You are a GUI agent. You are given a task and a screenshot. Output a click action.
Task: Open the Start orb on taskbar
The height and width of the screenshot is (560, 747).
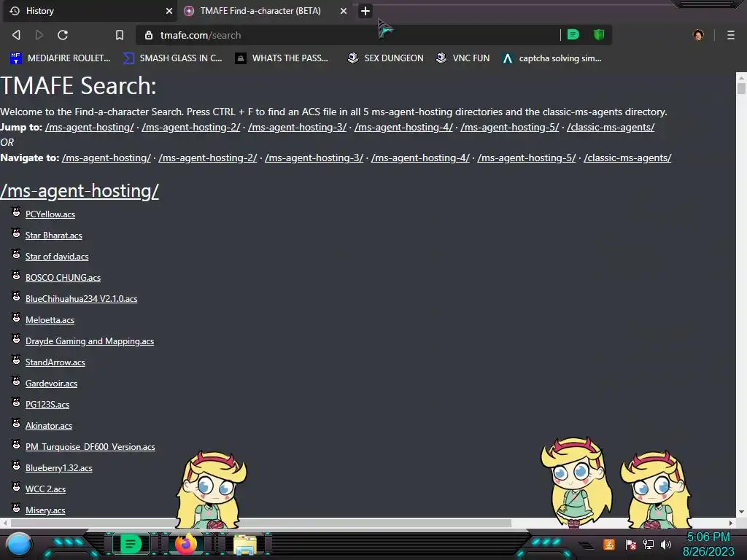point(20,545)
